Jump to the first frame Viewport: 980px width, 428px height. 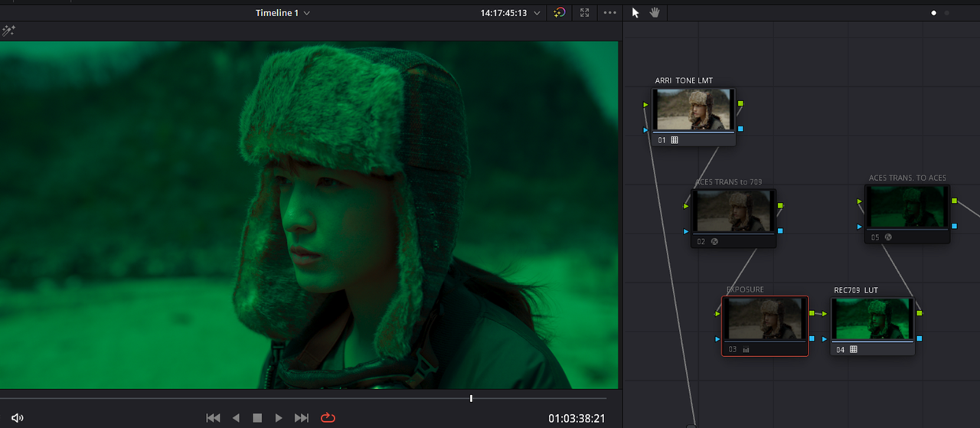[x=214, y=418]
